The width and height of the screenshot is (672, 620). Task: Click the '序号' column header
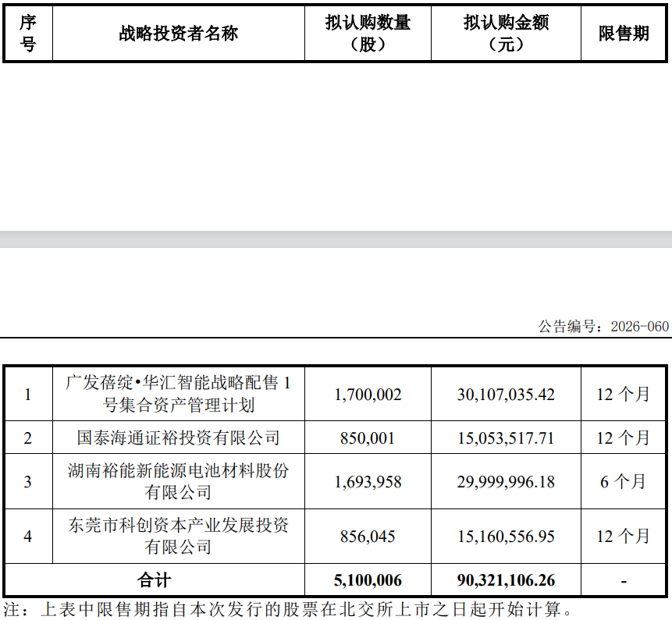(28, 34)
